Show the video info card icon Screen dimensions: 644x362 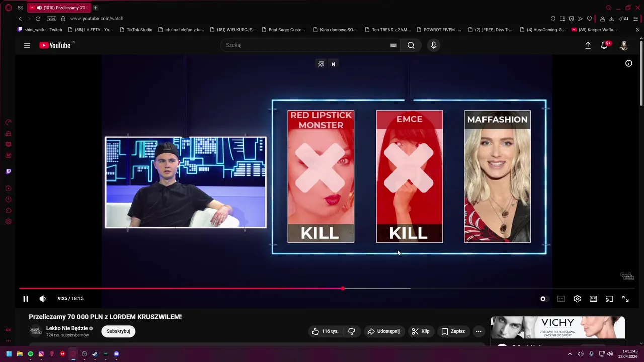629,63
